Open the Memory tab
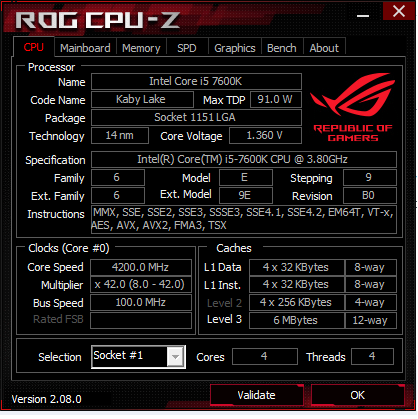The height and width of the screenshot is (419, 418). pos(141,48)
